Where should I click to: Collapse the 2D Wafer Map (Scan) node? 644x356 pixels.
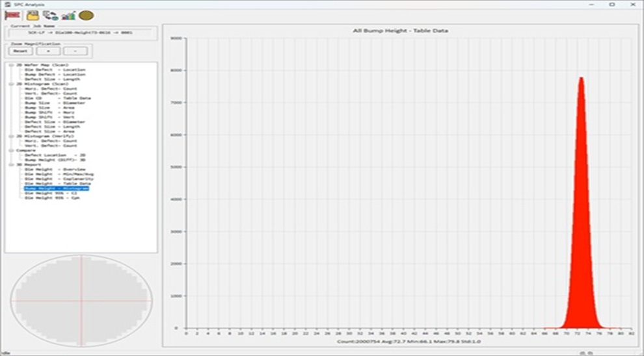pos(12,65)
